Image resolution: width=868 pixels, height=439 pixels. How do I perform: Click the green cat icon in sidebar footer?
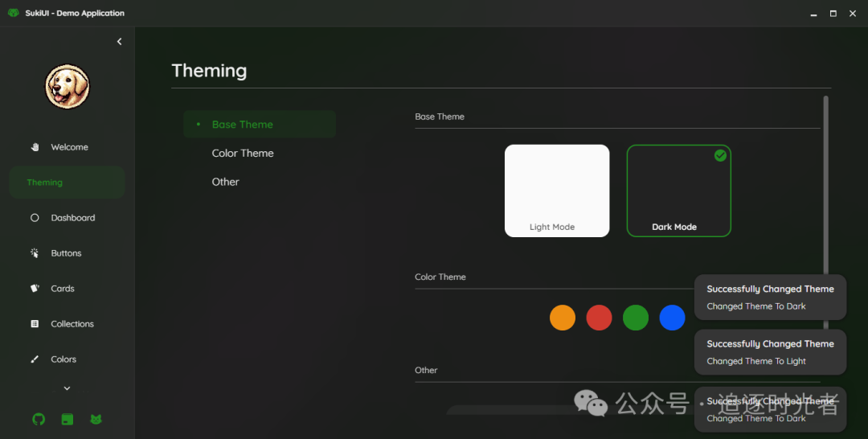click(96, 419)
